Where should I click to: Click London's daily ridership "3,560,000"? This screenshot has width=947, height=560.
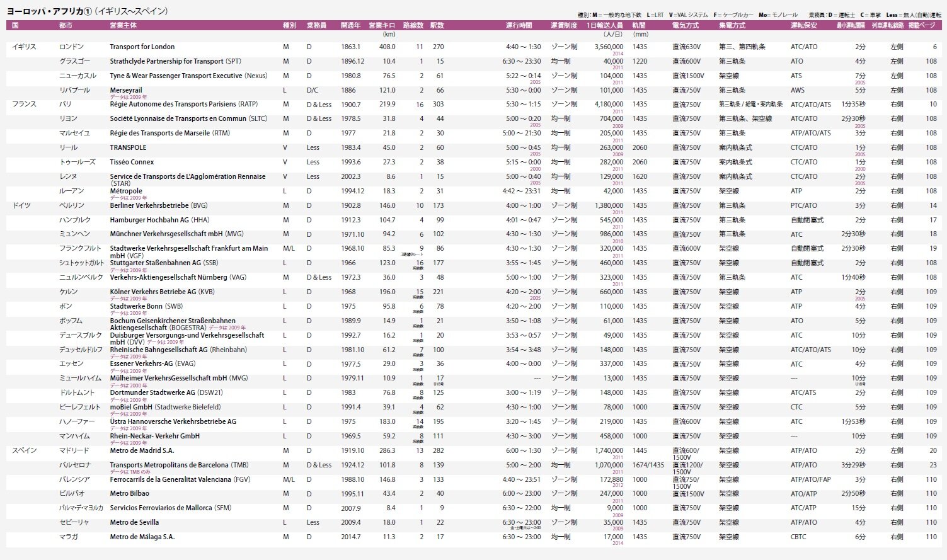609,47
